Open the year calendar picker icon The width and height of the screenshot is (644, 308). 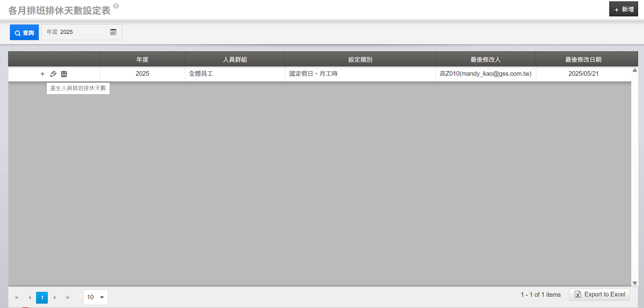coord(113,32)
